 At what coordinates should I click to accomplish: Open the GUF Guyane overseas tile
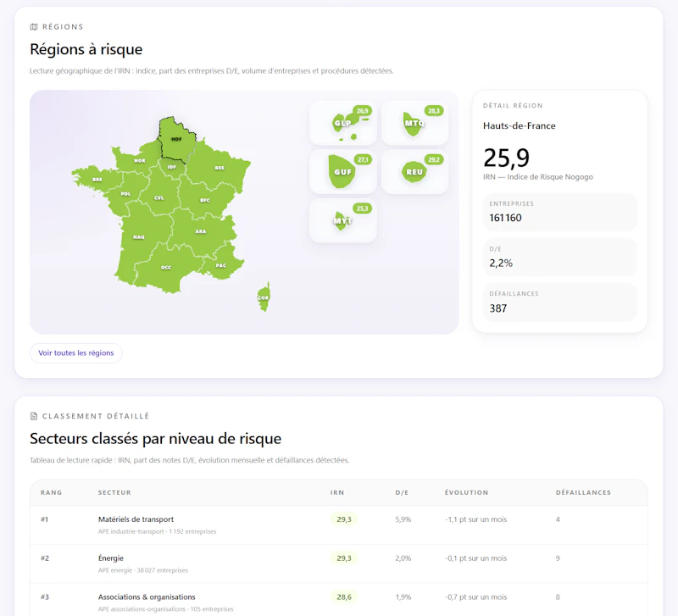(x=343, y=172)
